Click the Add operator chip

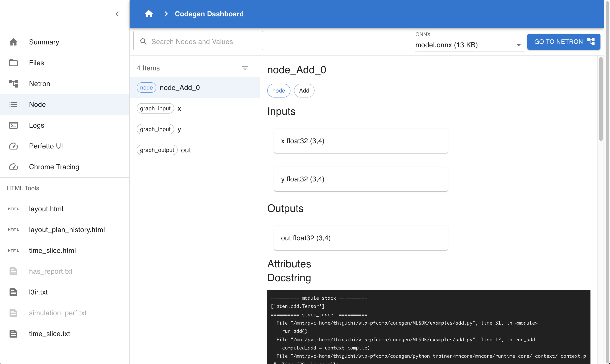tap(304, 91)
